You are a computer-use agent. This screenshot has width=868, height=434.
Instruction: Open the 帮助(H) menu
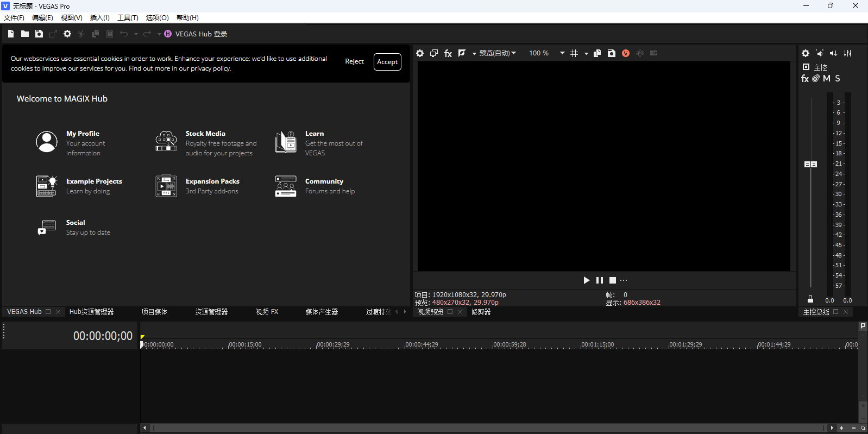pos(187,18)
